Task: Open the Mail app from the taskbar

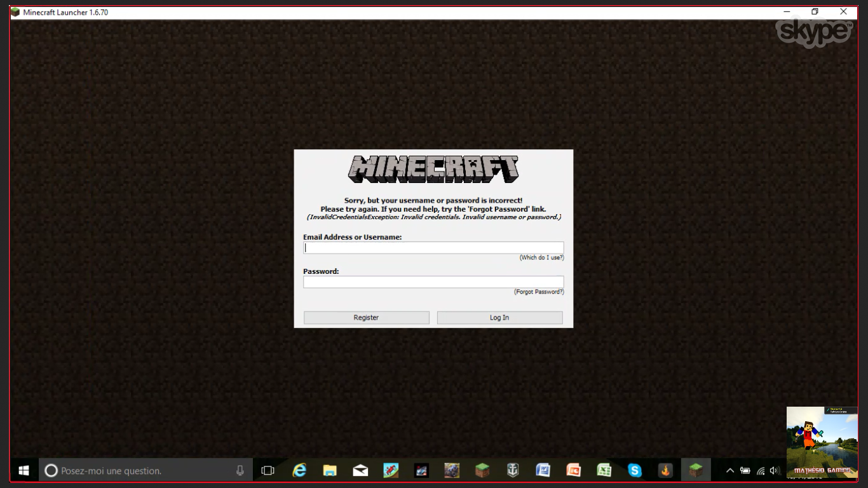Action: pos(360,470)
